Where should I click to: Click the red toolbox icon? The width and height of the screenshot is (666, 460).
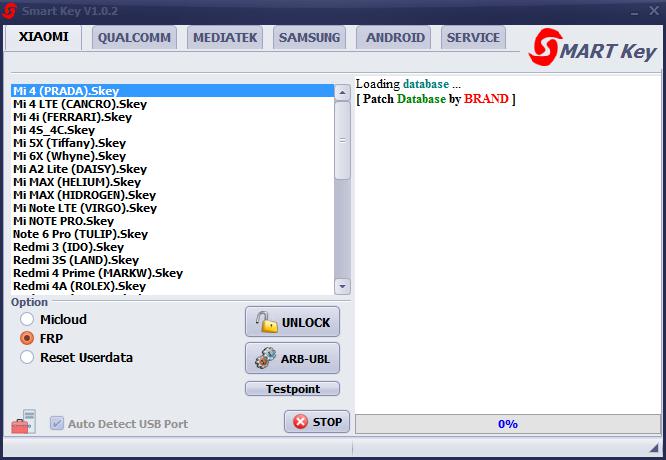point(23,422)
